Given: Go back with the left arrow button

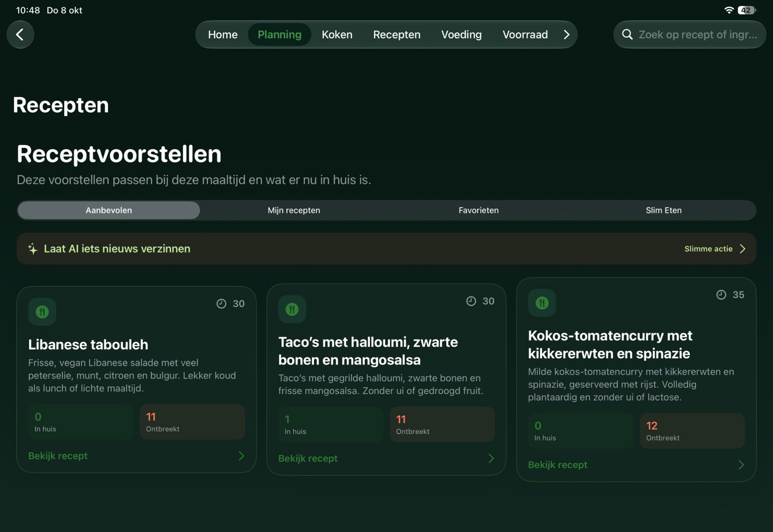Looking at the screenshot, I should (20, 35).
